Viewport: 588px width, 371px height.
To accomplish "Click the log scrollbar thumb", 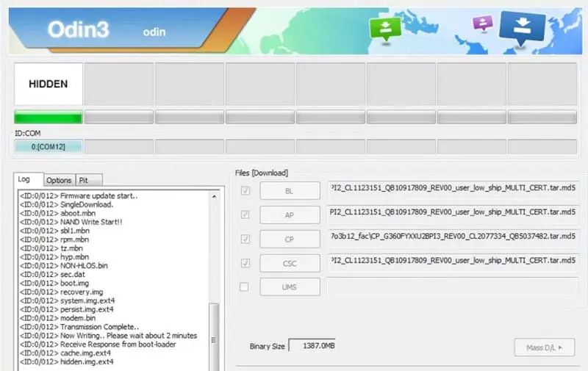I will coord(214,336).
